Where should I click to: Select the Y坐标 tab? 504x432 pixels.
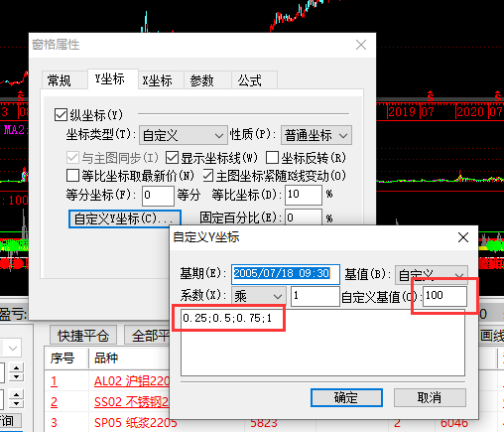(112, 78)
